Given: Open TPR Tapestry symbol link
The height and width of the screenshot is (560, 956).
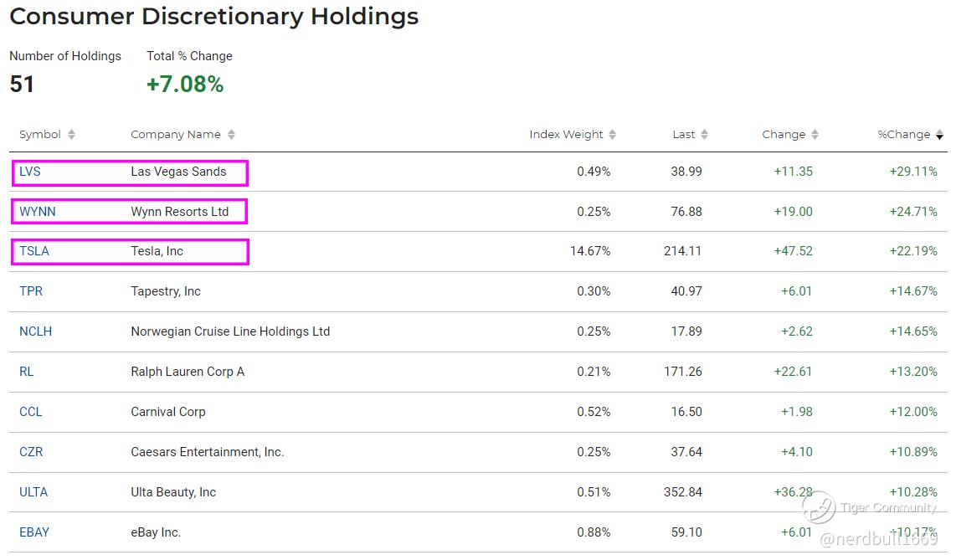Looking at the screenshot, I should pos(31,291).
